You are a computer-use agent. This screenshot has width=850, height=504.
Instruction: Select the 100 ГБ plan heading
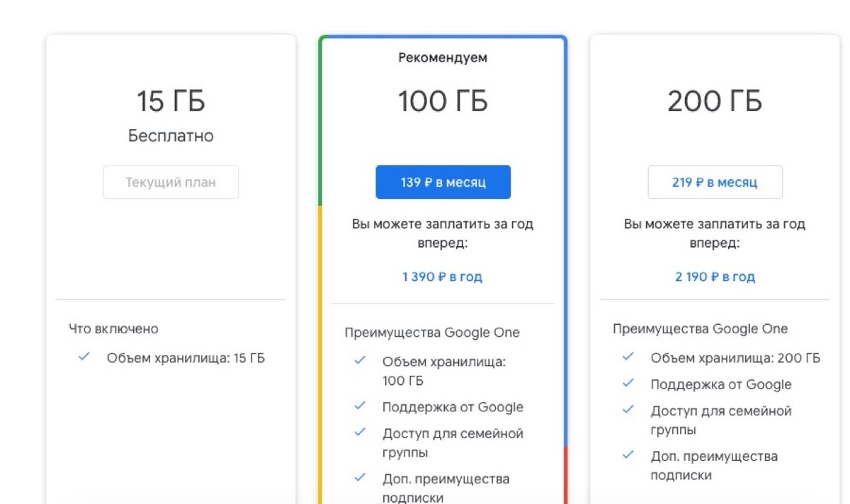point(443,102)
